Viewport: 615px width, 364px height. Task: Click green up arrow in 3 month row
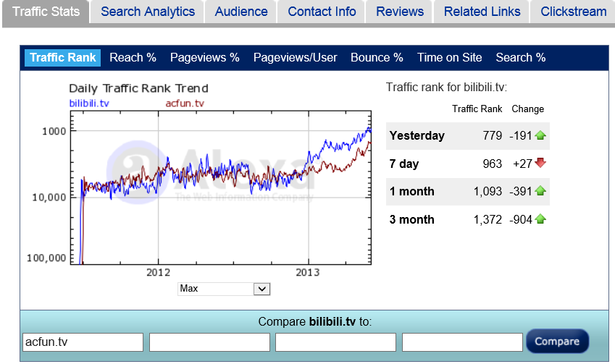tap(540, 219)
